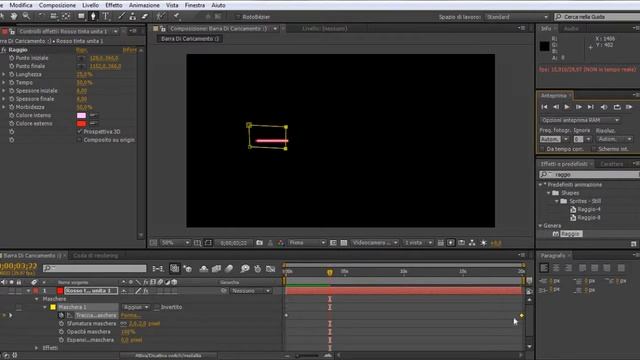Click the stopwatch next to Opacità maschera
The height and width of the screenshot is (360, 640).
click(61, 332)
